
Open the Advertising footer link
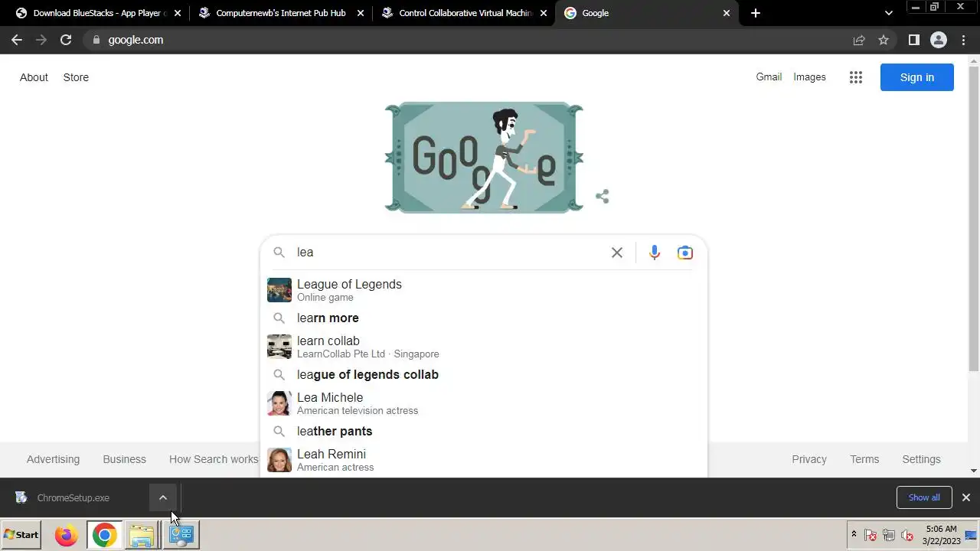[x=53, y=459]
